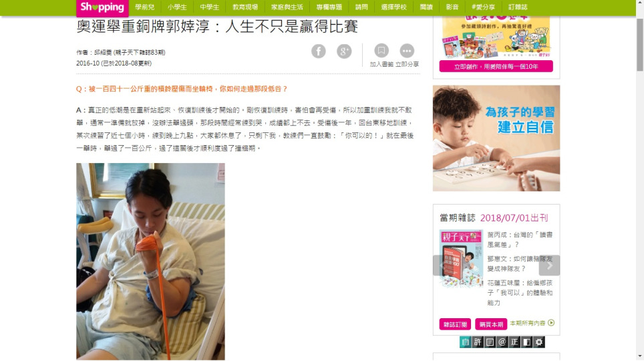The width and height of the screenshot is (644, 361).
Task: Go to next magazine with right chevron
Action: (550, 265)
